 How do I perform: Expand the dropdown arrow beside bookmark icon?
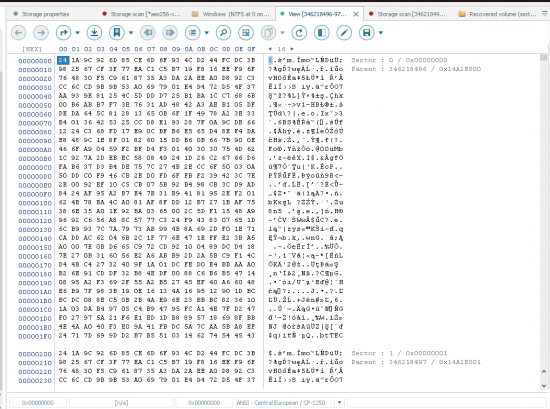pyautogui.click(x=131, y=33)
